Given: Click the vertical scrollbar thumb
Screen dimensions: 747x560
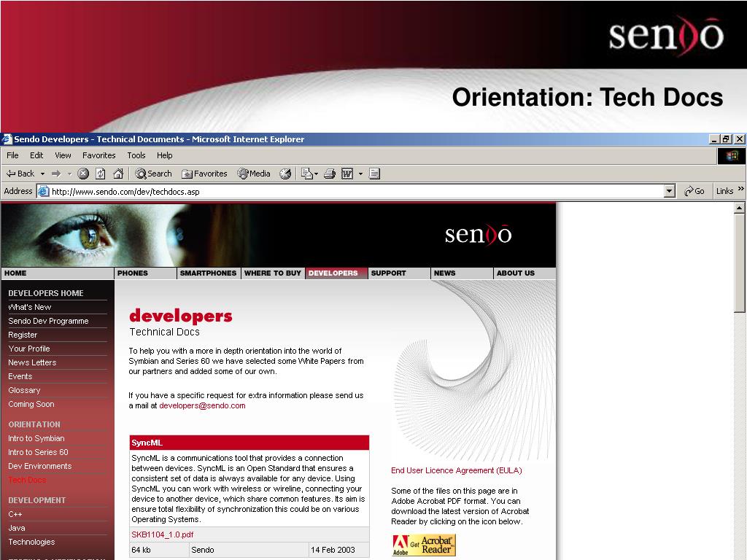Looking at the screenshot, I should click(x=739, y=262).
